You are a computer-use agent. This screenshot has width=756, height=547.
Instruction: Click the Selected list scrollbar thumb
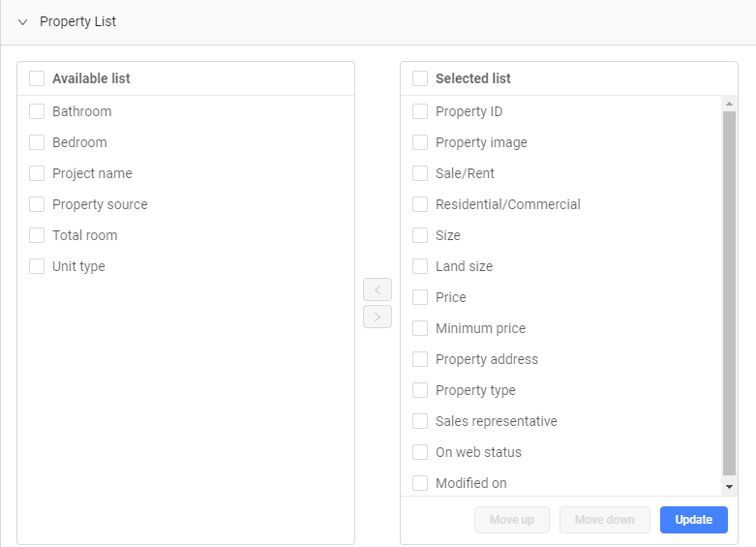click(729, 290)
